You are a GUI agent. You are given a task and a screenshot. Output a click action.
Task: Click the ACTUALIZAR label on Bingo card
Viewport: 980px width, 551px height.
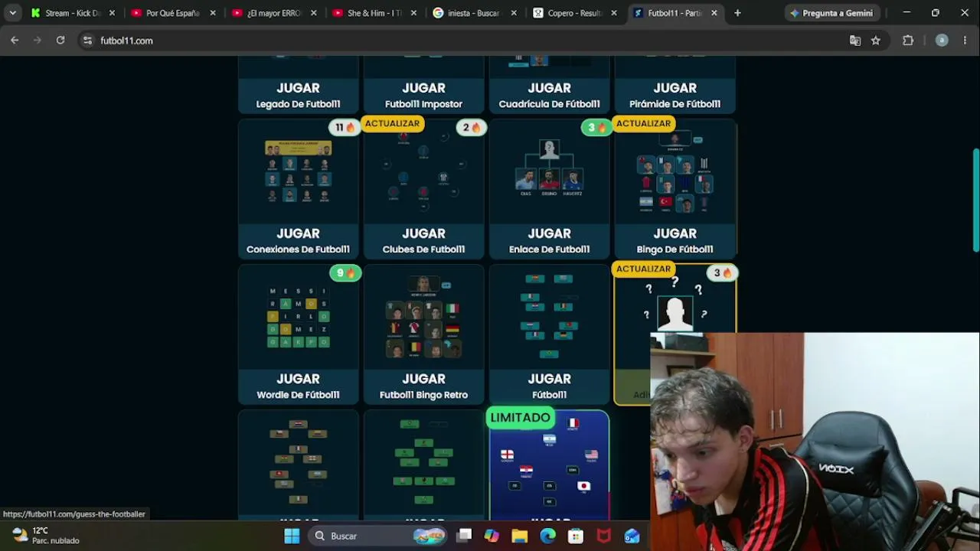[643, 123]
